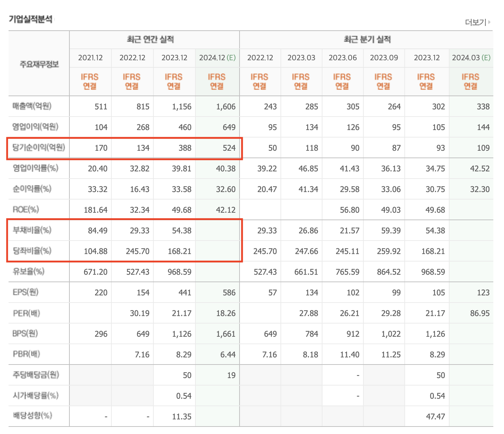Click the 2021.12 annual column header
This screenshot has width=504, height=434.
90,58
